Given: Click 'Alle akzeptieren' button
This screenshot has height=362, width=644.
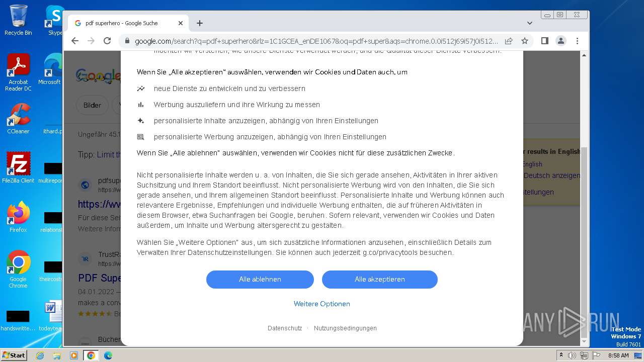Looking at the screenshot, I should pyautogui.click(x=380, y=280).
